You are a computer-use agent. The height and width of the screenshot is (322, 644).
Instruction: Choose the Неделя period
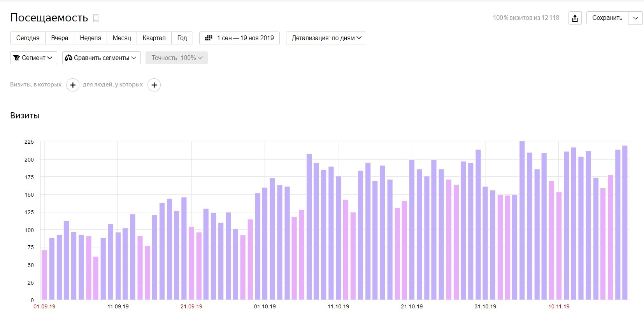point(90,38)
